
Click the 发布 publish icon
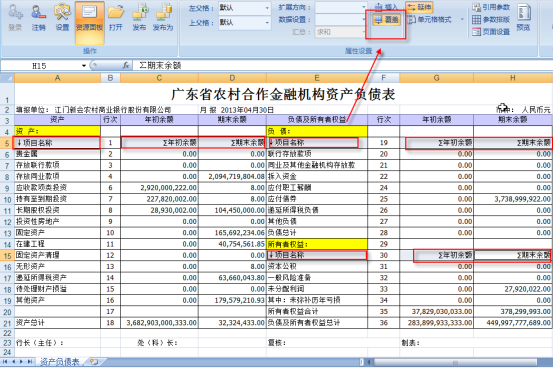(x=139, y=18)
